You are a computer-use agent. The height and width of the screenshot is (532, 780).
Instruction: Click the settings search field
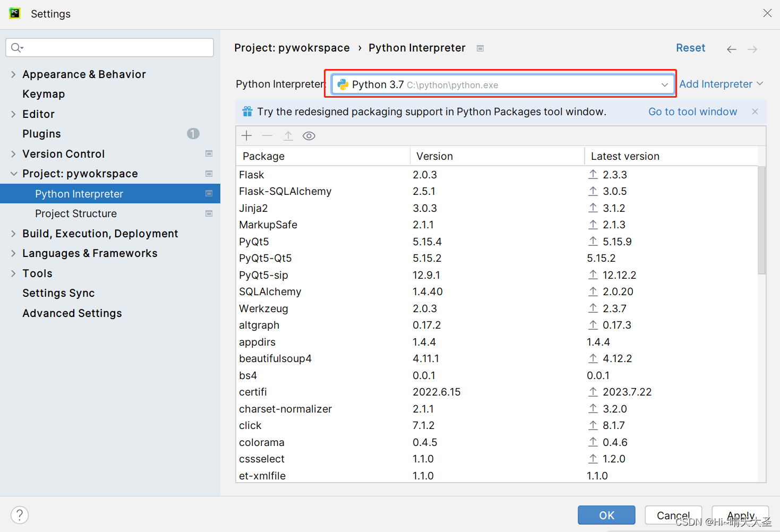click(110, 48)
